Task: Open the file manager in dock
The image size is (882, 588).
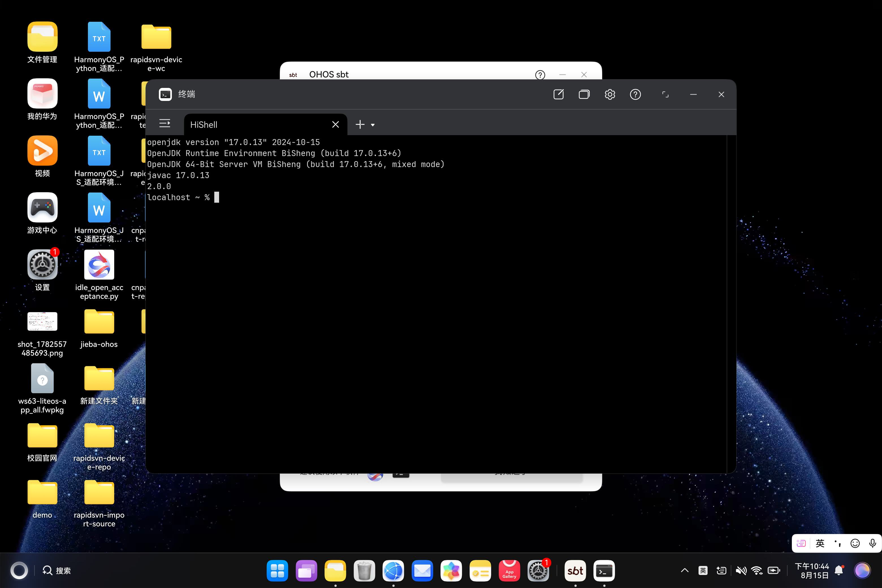Action: point(335,571)
